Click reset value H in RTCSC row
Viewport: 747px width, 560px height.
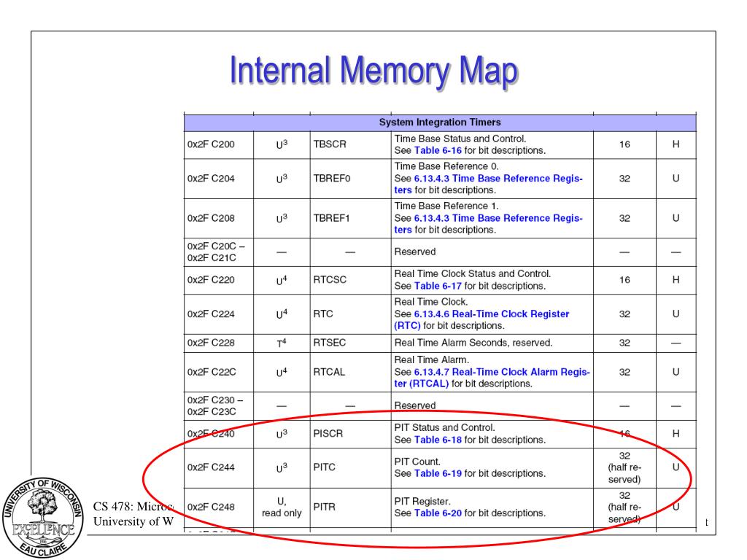click(x=676, y=280)
